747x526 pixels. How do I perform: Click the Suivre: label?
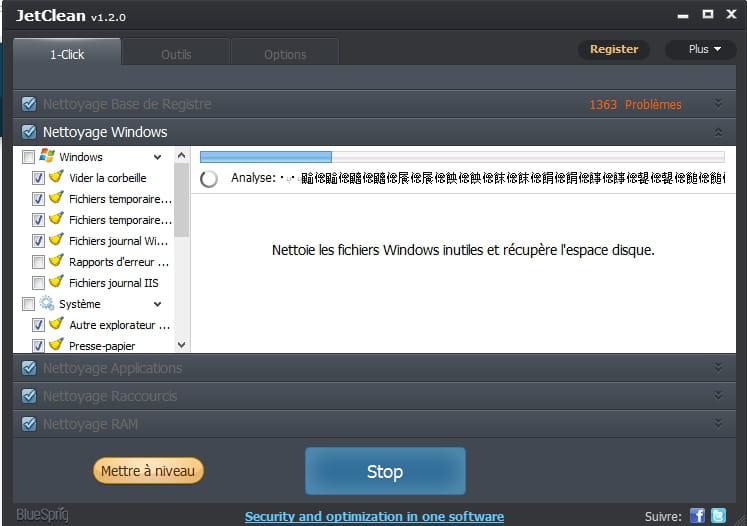tap(663, 516)
